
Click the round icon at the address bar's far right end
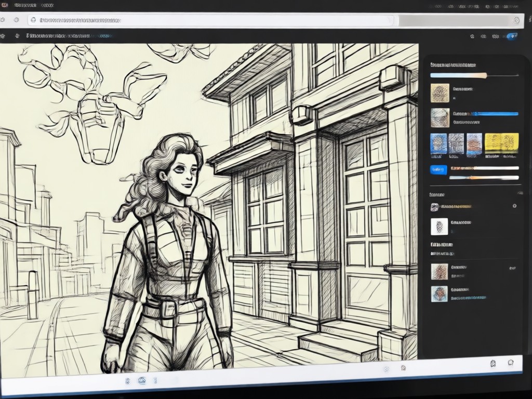click(516, 20)
